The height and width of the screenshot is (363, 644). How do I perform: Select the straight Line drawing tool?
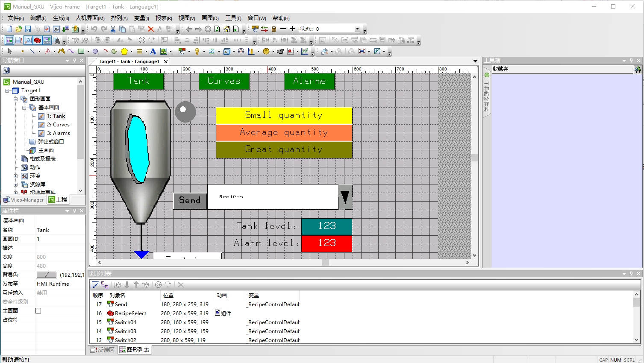coord(32,51)
